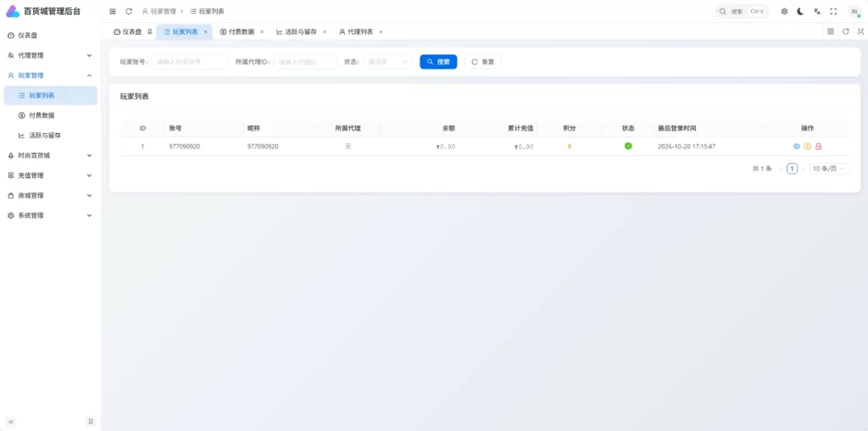868x431 pixels.
Task: Click the 所属代理ID input field
Action: click(305, 62)
